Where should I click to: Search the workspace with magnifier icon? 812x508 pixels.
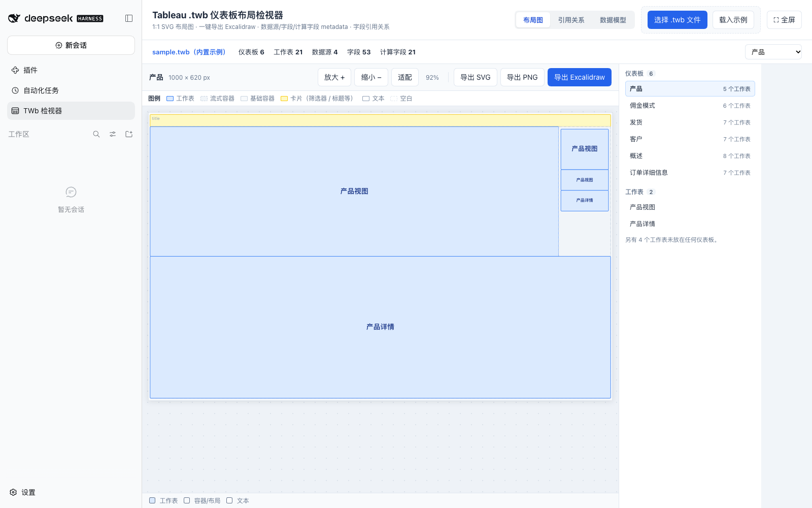point(96,134)
